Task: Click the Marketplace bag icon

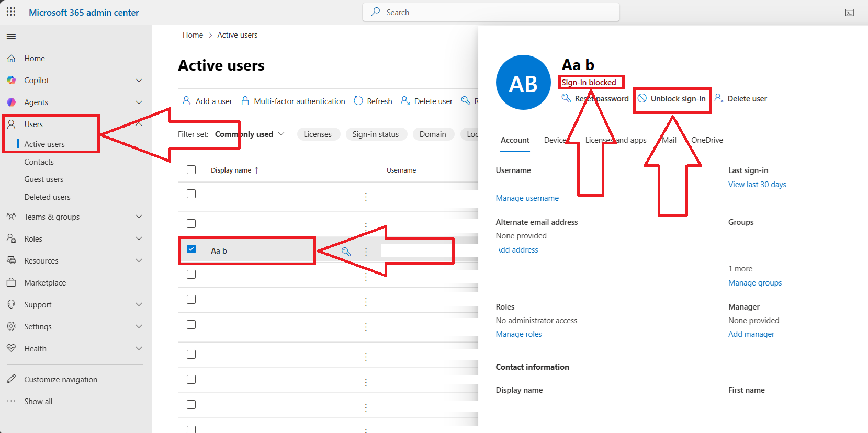Action: (x=11, y=282)
